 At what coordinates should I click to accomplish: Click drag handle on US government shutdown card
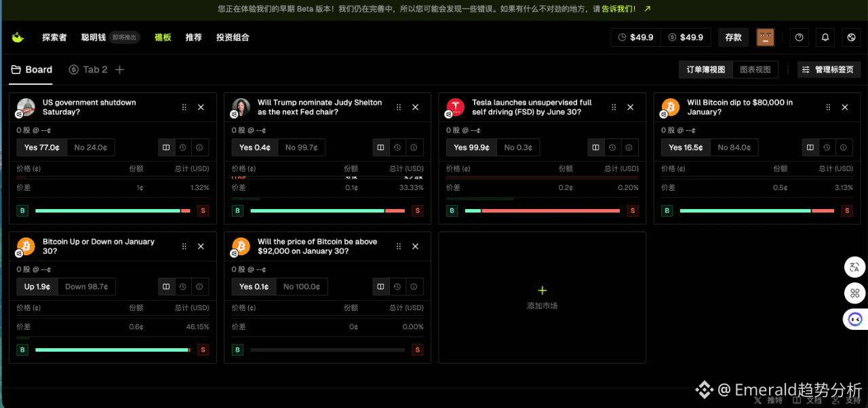pyautogui.click(x=184, y=107)
